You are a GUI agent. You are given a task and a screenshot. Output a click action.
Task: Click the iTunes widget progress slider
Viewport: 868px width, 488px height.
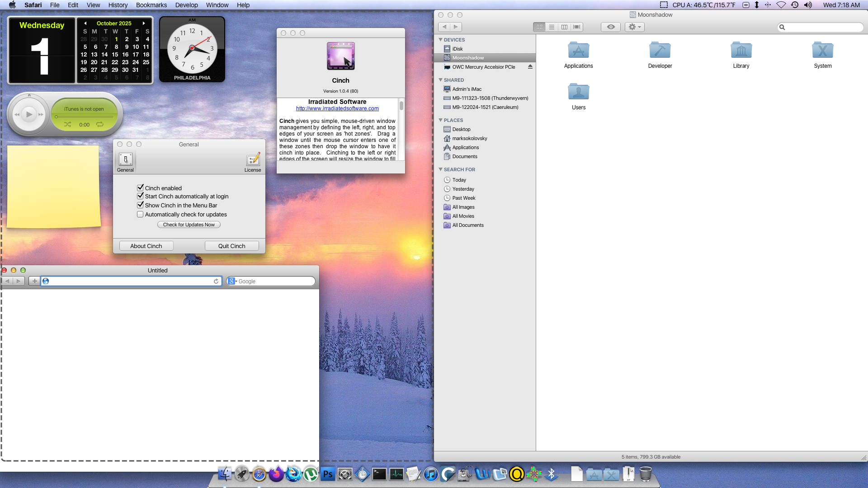click(84, 117)
